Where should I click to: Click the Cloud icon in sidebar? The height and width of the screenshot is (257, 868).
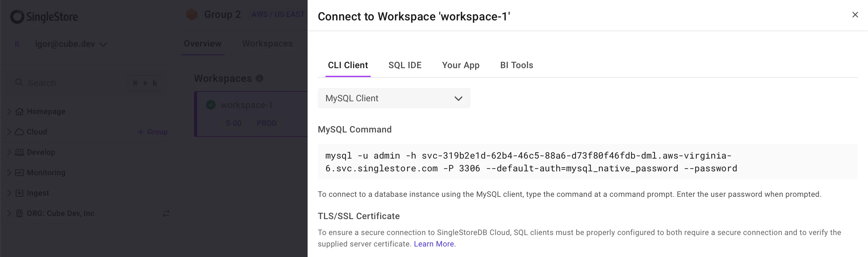click(19, 132)
